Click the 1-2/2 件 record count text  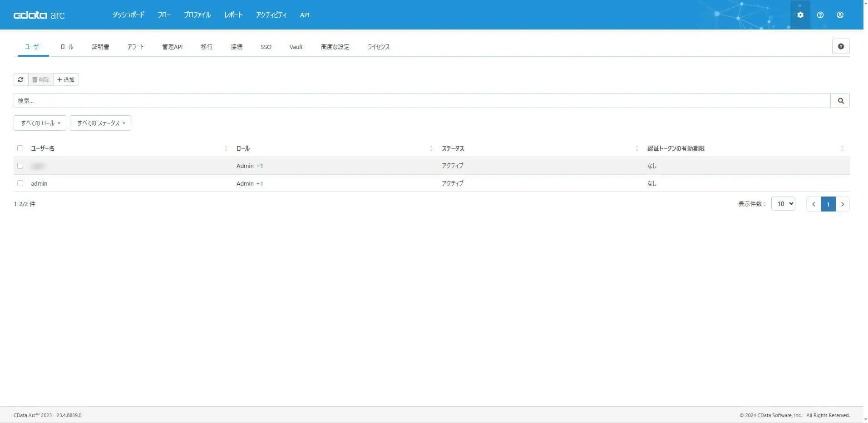click(x=25, y=204)
